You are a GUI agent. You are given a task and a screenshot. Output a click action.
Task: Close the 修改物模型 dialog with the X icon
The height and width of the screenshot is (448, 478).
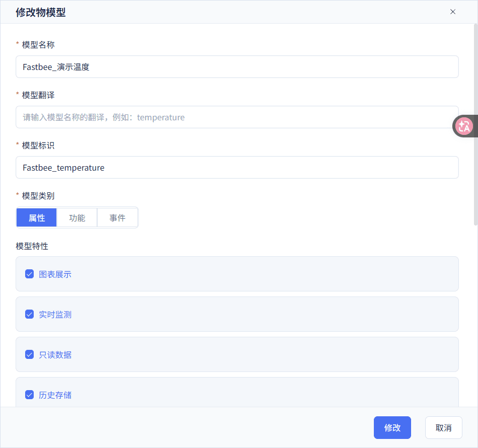453,12
